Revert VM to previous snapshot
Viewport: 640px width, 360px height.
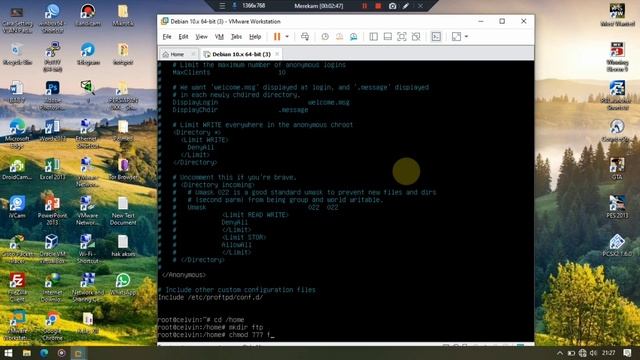click(339, 37)
